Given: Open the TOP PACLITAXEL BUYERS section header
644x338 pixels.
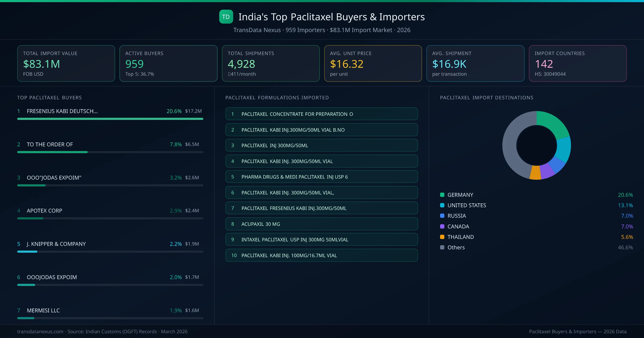Looking at the screenshot, I should [49, 98].
